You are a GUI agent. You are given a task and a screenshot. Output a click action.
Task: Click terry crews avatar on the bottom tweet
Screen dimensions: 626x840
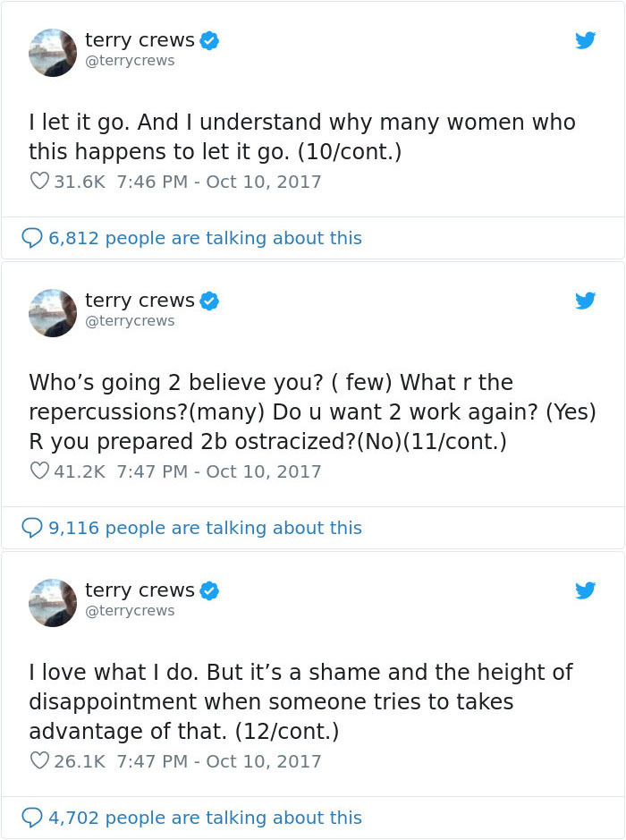52,602
